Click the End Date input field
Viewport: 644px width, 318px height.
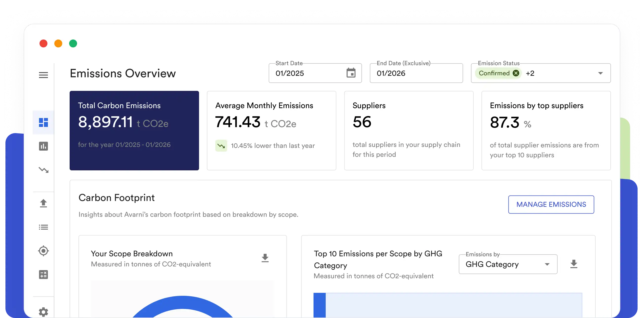coord(416,73)
